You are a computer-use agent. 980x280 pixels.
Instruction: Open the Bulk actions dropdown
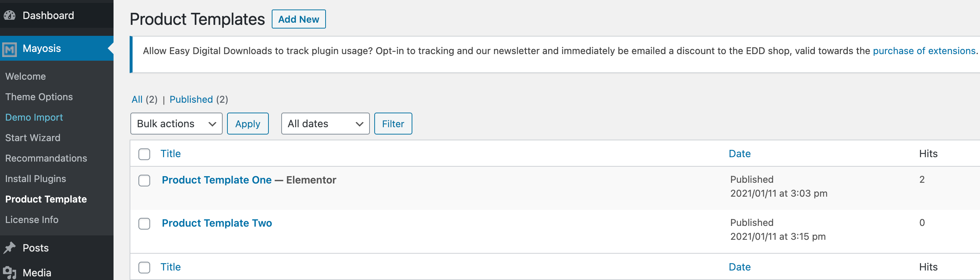(176, 124)
